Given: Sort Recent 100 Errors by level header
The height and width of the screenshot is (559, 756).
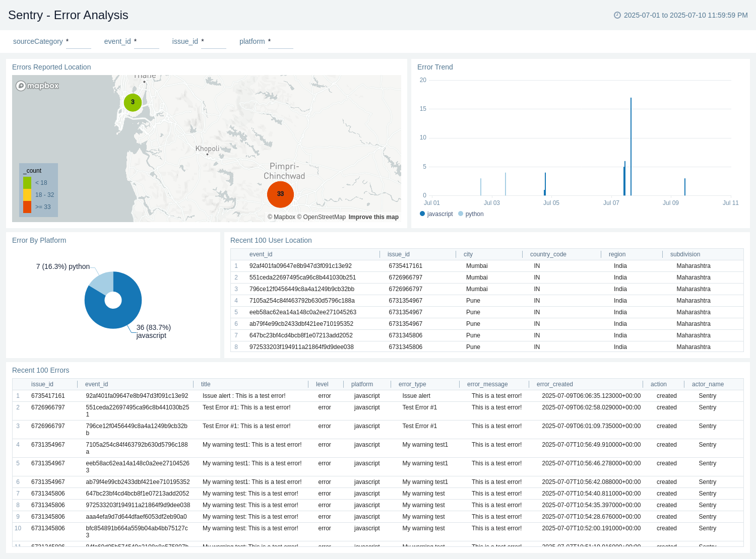Looking at the screenshot, I should [322, 384].
